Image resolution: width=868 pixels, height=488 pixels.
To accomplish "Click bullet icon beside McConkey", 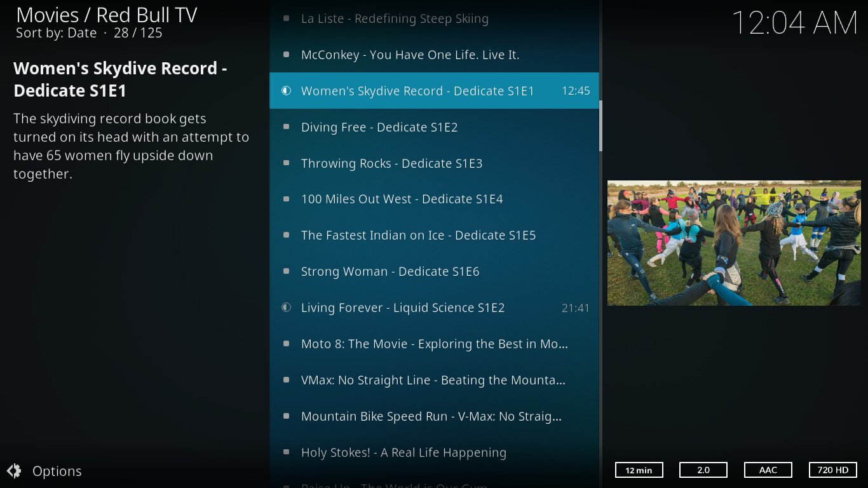I will (287, 55).
